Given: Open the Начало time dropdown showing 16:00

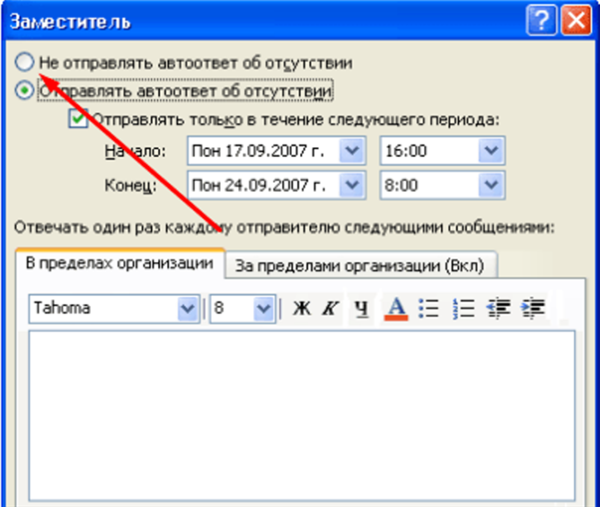Looking at the screenshot, I should pos(491,151).
